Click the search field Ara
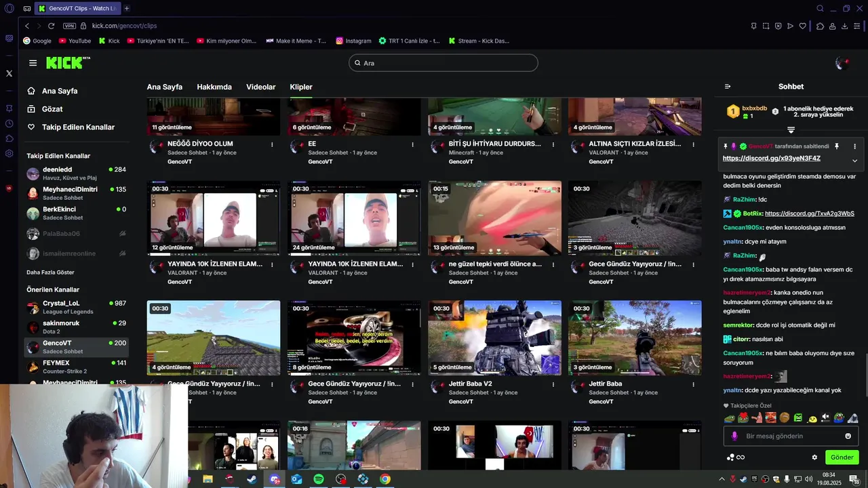The height and width of the screenshot is (488, 868). pos(443,63)
